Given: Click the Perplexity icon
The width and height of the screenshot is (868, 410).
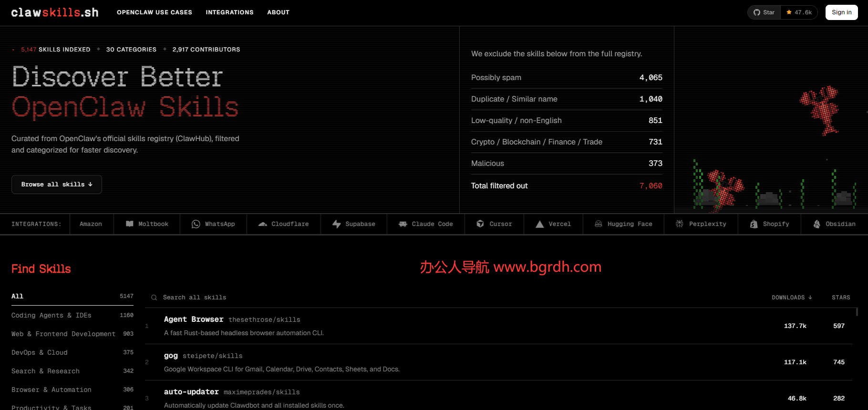Looking at the screenshot, I should point(680,224).
